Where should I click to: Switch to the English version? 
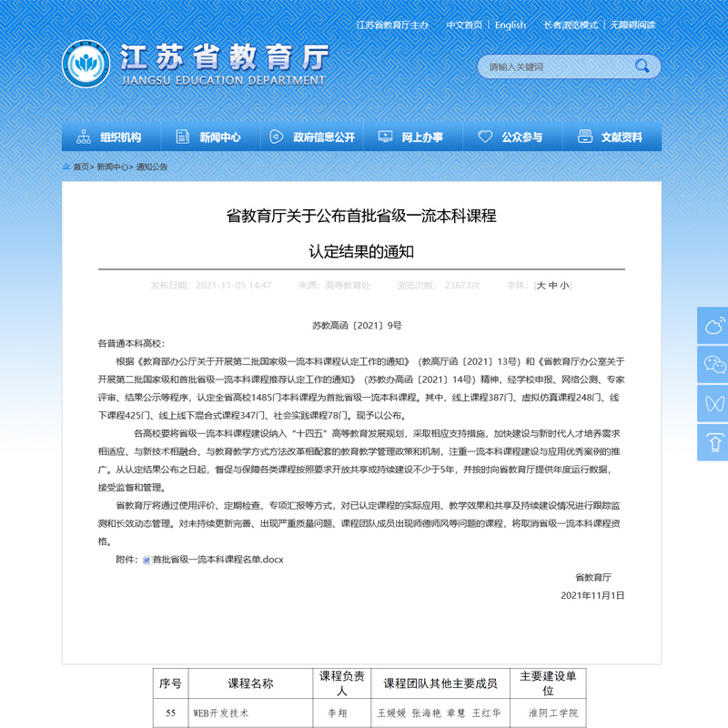point(511,25)
